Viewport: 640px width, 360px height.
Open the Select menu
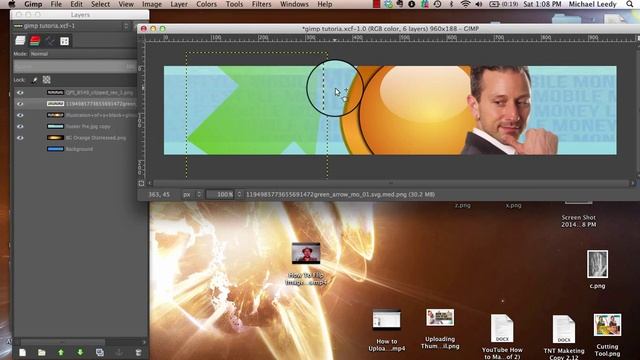tap(100, 4)
